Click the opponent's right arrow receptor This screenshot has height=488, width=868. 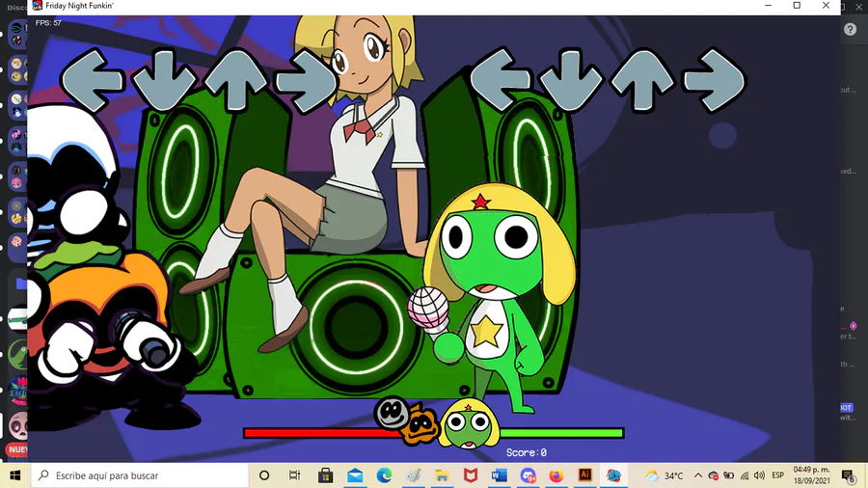[x=307, y=80]
